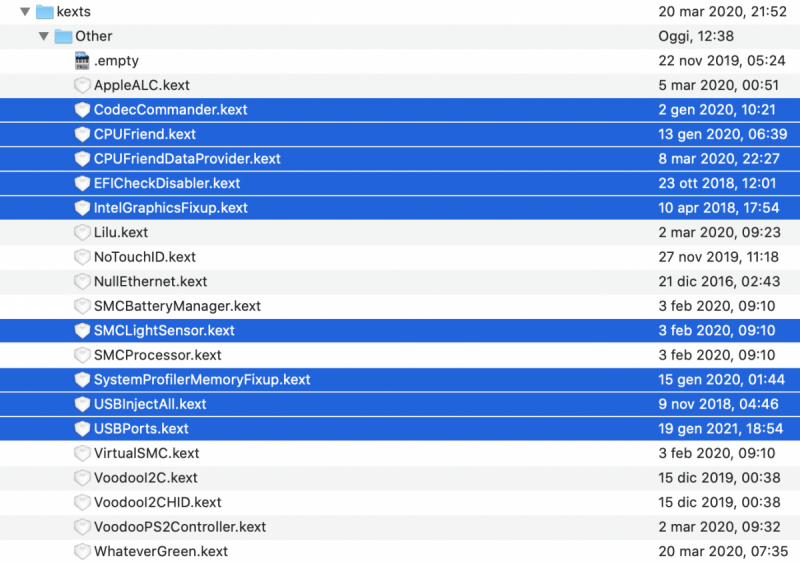The image size is (800, 562).
Task: Click the .empty file icon
Action: (x=82, y=60)
